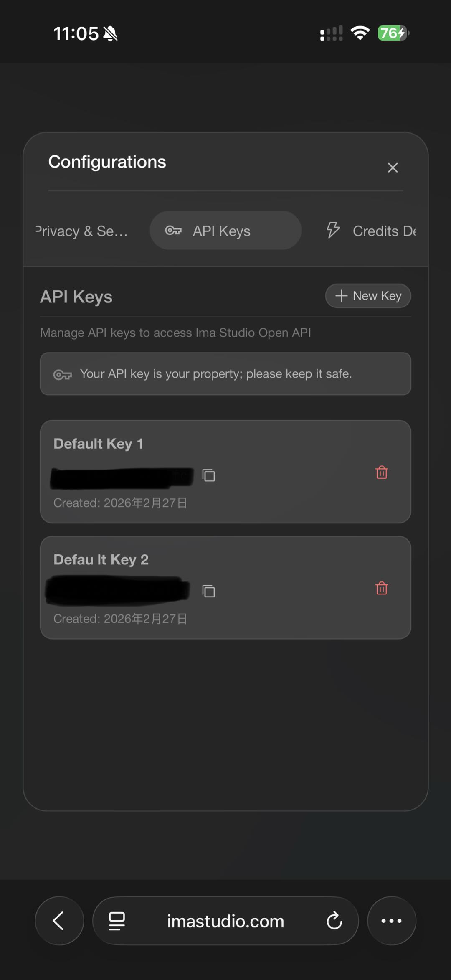The width and height of the screenshot is (451, 980).
Task: Delete Default Key 1 using trash icon
Action: 381,473
